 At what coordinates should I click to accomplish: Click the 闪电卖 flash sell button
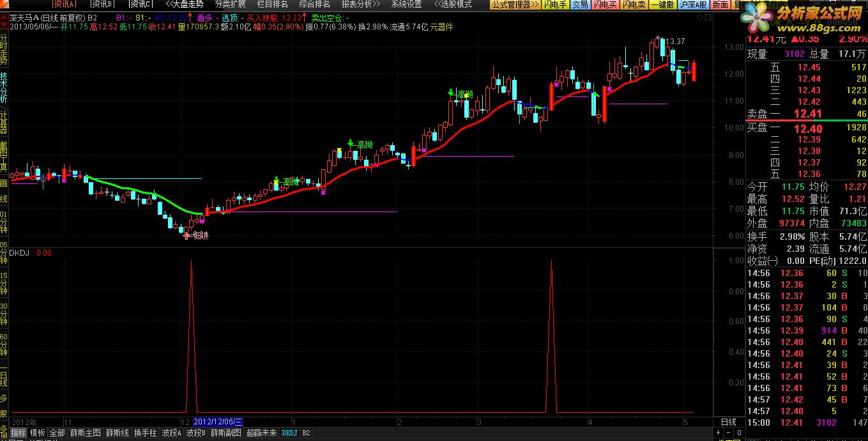[634, 4]
